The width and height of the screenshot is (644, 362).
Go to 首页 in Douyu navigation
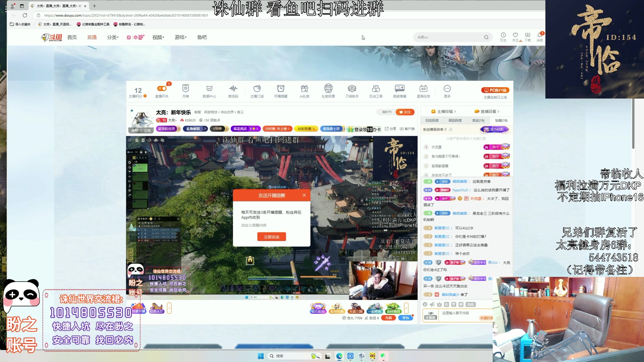tap(72, 37)
